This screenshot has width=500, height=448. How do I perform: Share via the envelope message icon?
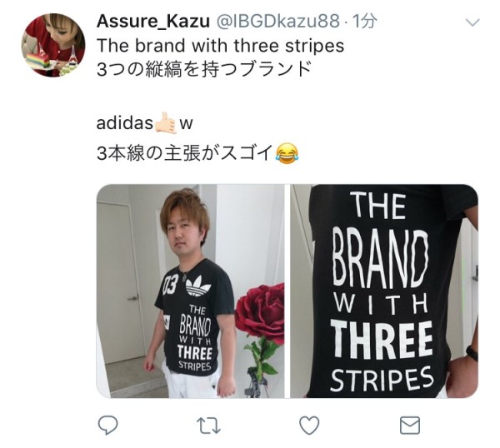tap(410, 425)
